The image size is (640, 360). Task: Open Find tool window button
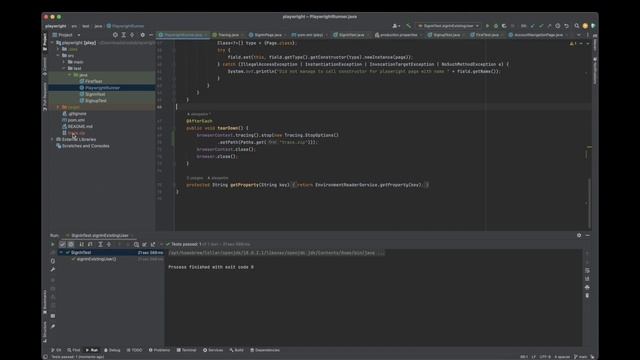click(74, 350)
